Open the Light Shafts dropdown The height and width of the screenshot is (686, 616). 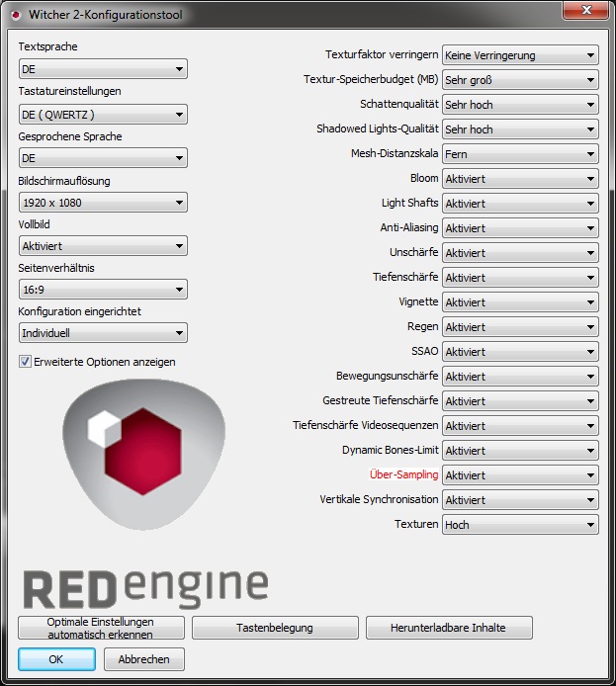[x=520, y=204]
